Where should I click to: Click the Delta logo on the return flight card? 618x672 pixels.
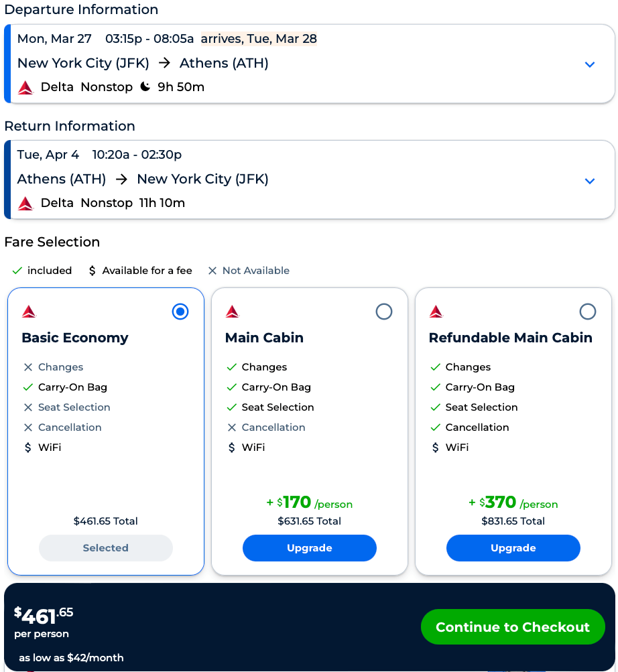[x=25, y=202]
